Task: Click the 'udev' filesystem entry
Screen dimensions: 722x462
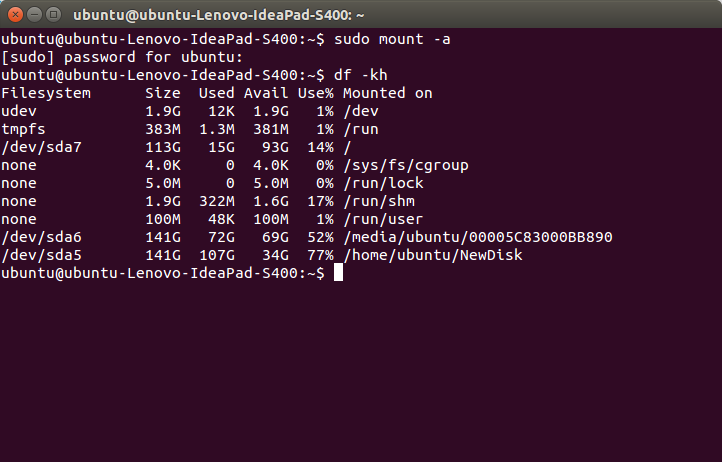Action: click(20, 111)
